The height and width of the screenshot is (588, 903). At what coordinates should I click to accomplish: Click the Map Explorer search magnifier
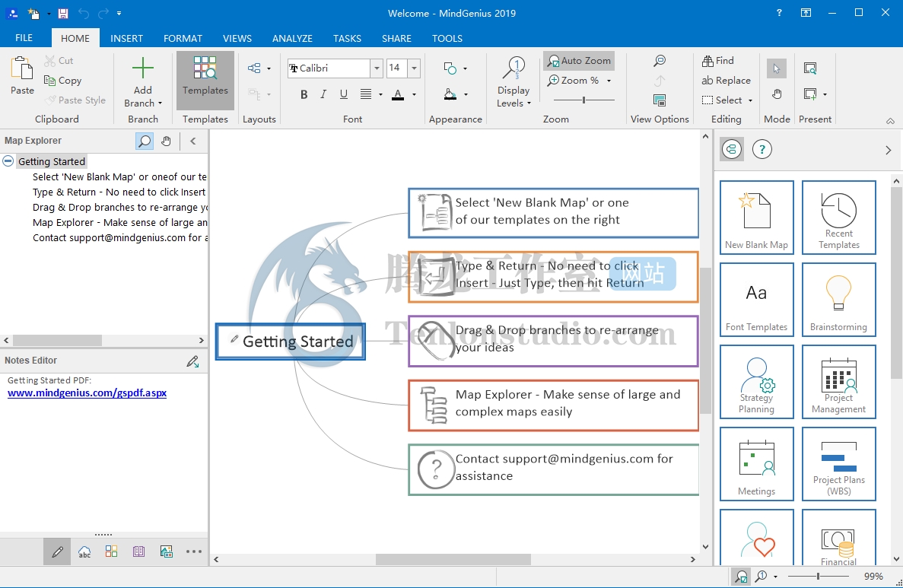tap(145, 141)
